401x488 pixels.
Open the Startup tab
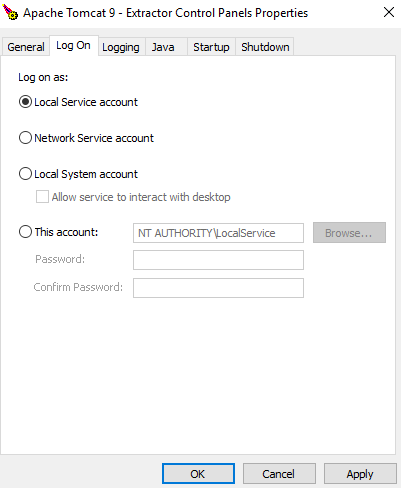(211, 47)
